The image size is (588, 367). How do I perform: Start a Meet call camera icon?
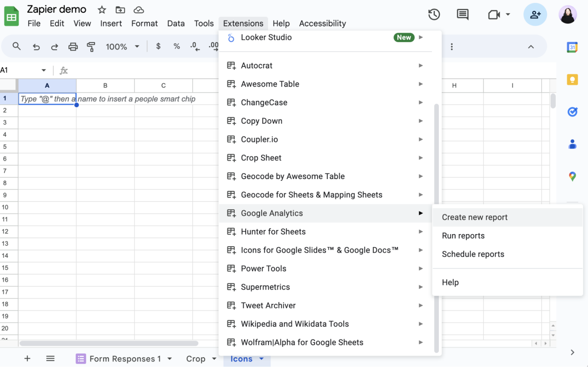point(494,15)
